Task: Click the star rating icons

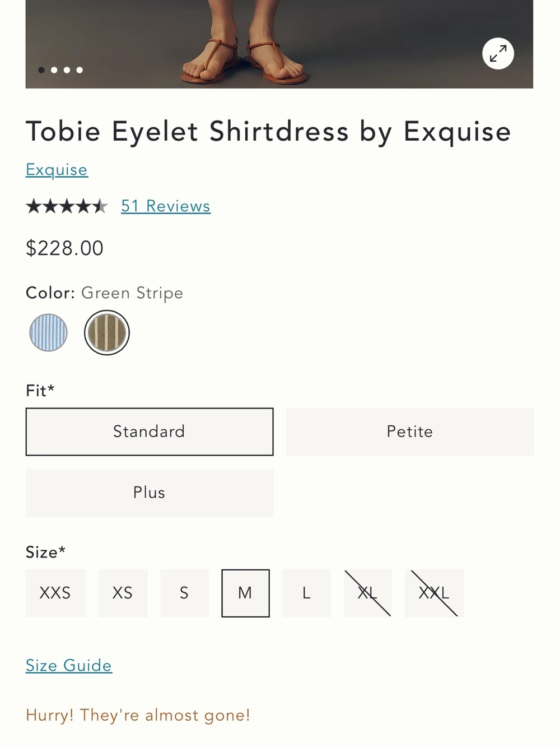Action: (67, 206)
